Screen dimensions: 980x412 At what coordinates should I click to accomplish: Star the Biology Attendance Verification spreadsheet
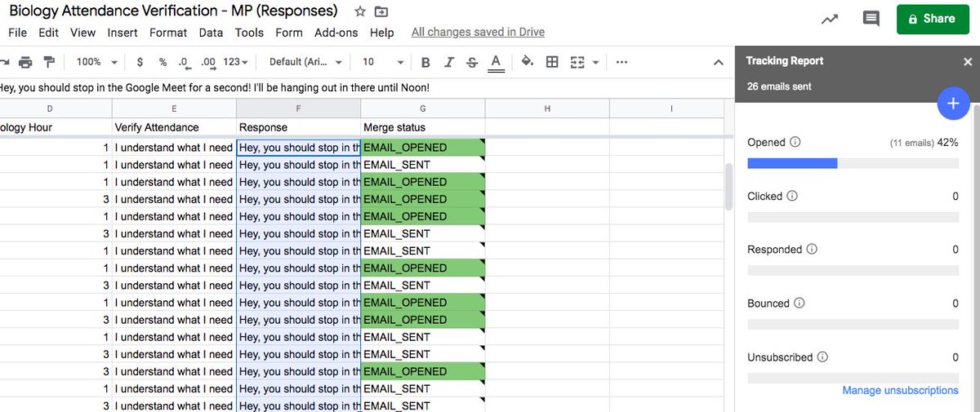click(360, 11)
